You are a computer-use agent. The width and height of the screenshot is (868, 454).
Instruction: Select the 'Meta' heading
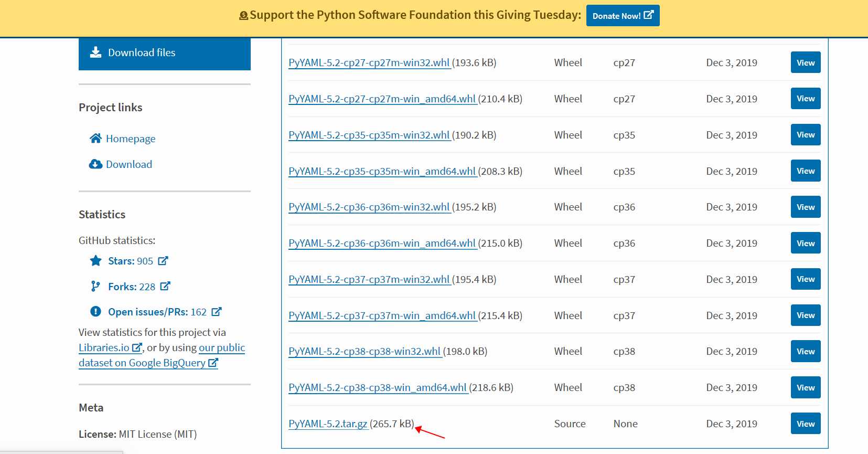click(91, 408)
